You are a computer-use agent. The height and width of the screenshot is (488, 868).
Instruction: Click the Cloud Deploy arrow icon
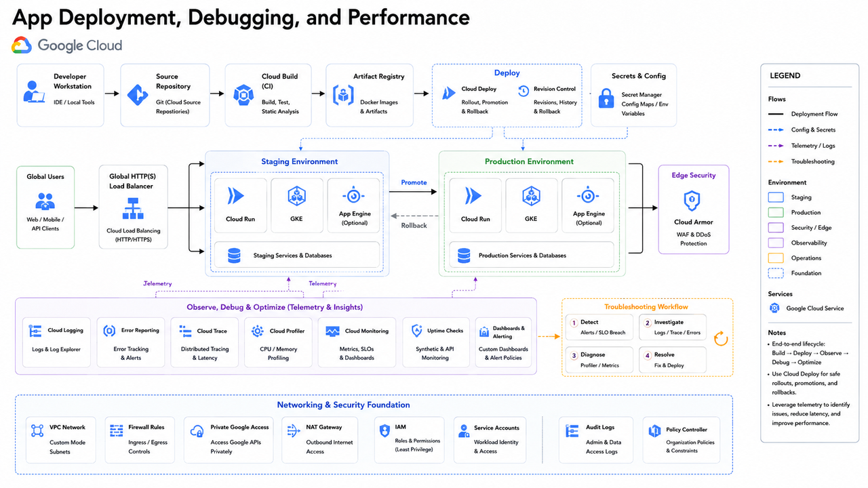[x=448, y=94]
